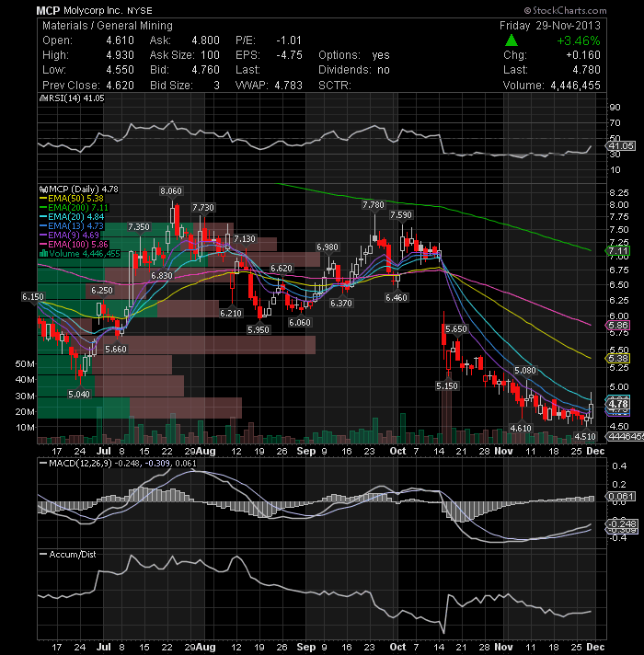644x655 pixels.
Task: Click the candlestick icon before MCP (Daily)
Action: click(43, 190)
